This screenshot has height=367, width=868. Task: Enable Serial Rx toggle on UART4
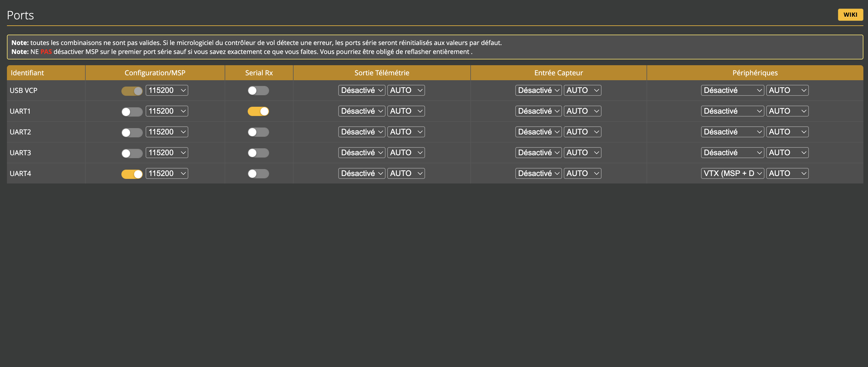pos(258,174)
